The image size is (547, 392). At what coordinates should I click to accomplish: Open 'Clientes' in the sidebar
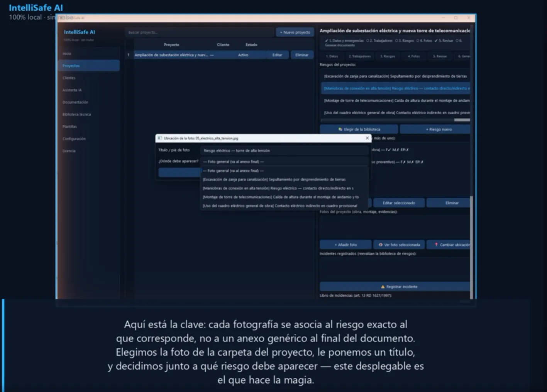(x=89, y=78)
